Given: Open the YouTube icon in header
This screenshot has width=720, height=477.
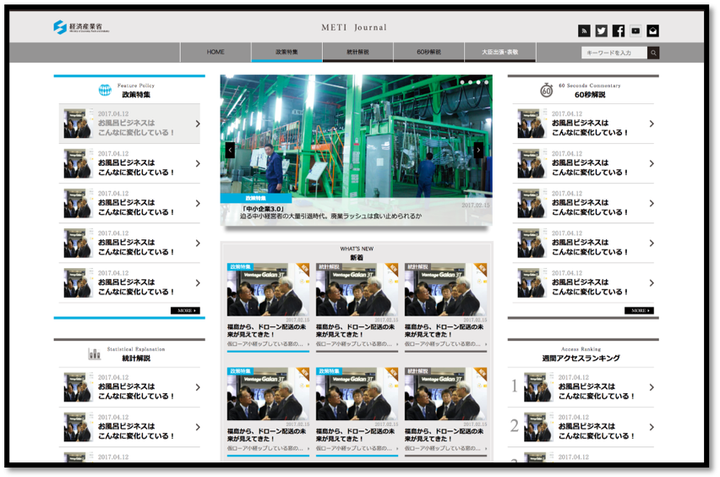Looking at the screenshot, I should point(636,31).
